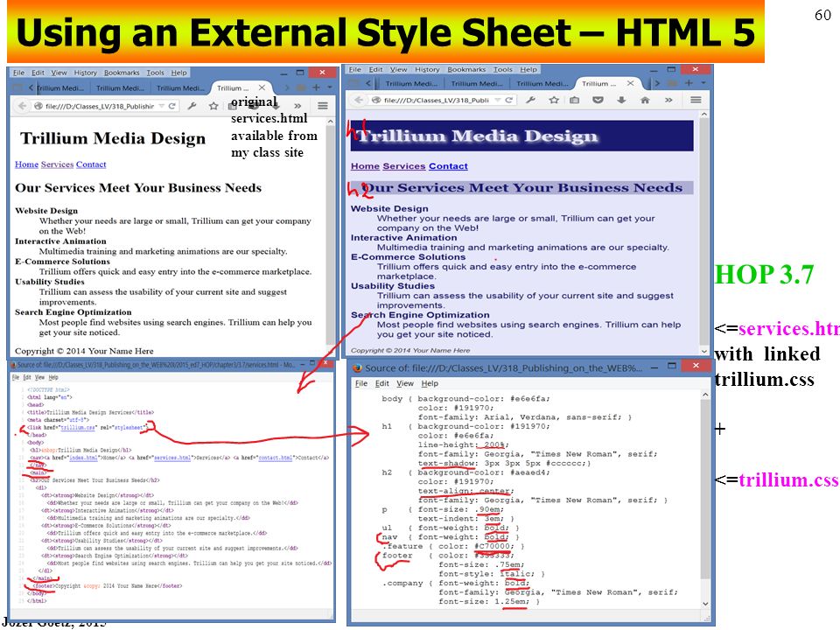Close the active Trillium tab in left browser
Image resolution: width=840 pixels, height=630 pixels.
tap(262, 87)
